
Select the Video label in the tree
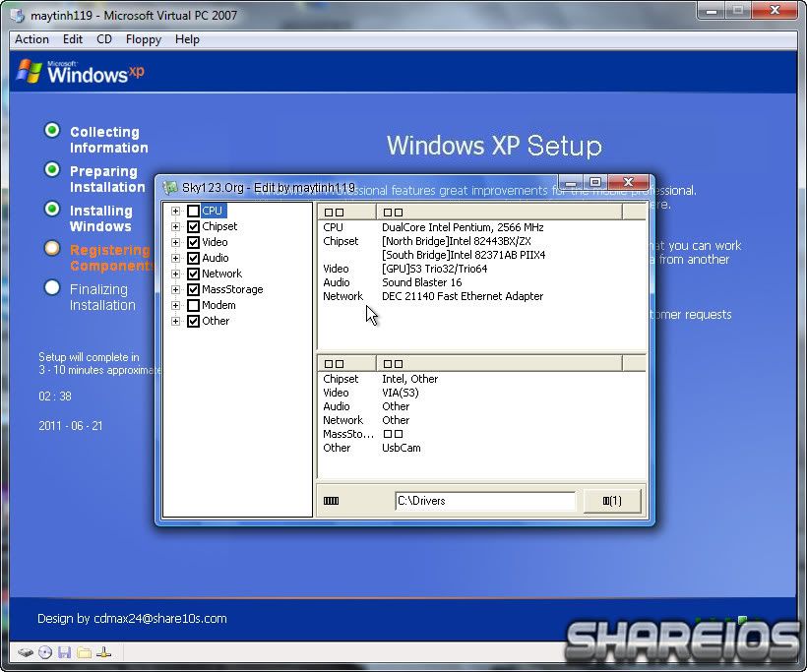tap(215, 242)
